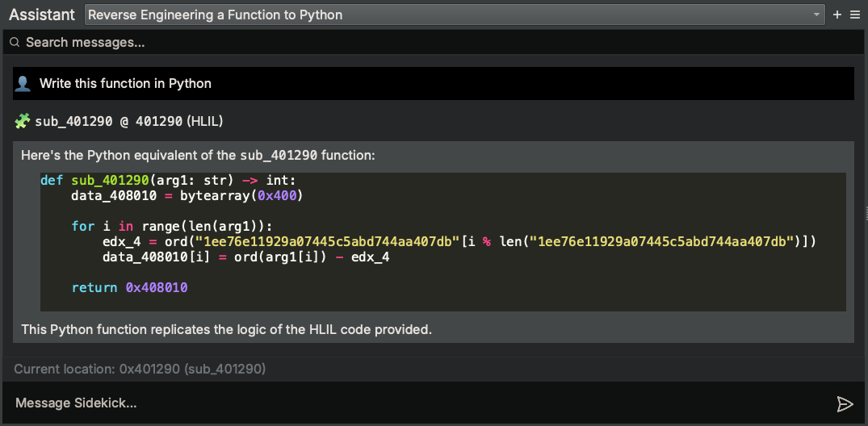Click the 'Current location: 0x401290' status text
The image size is (868, 426).
pyautogui.click(x=140, y=369)
